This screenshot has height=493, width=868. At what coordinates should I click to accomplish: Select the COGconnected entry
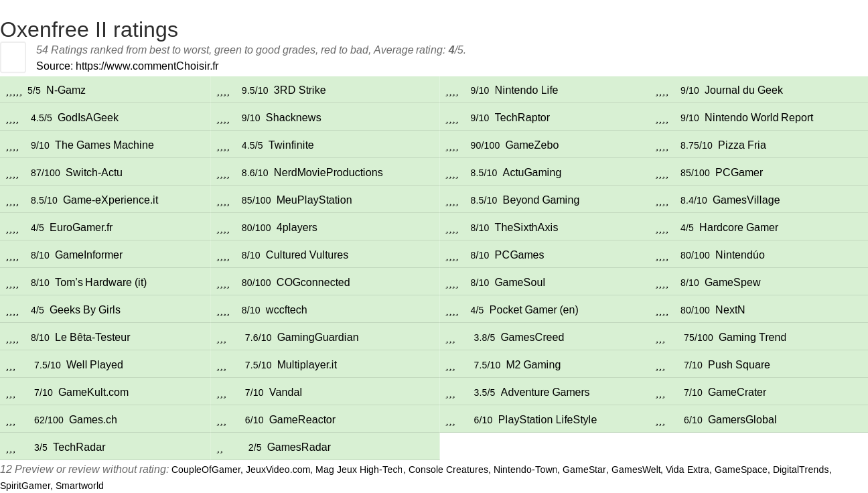tap(313, 282)
